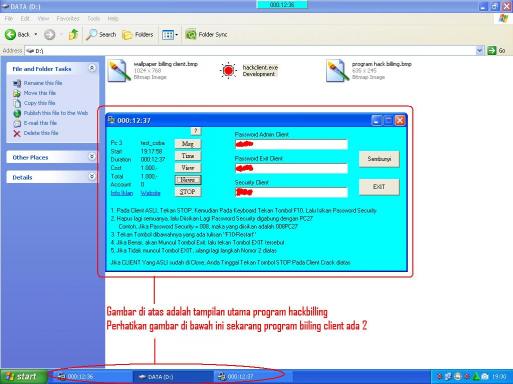Choose E-mail this file
The width and height of the screenshot is (513, 384).
click(35, 123)
